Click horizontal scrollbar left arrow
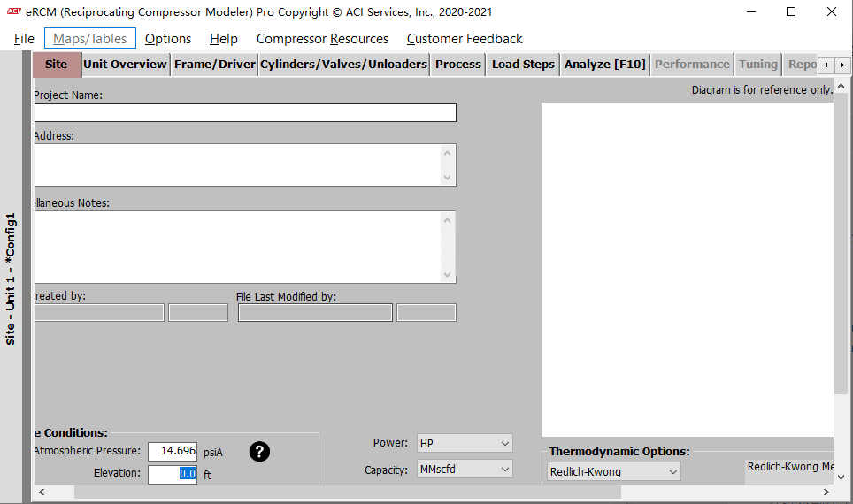Viewport: 853px width, 504px height. (42, 492)
